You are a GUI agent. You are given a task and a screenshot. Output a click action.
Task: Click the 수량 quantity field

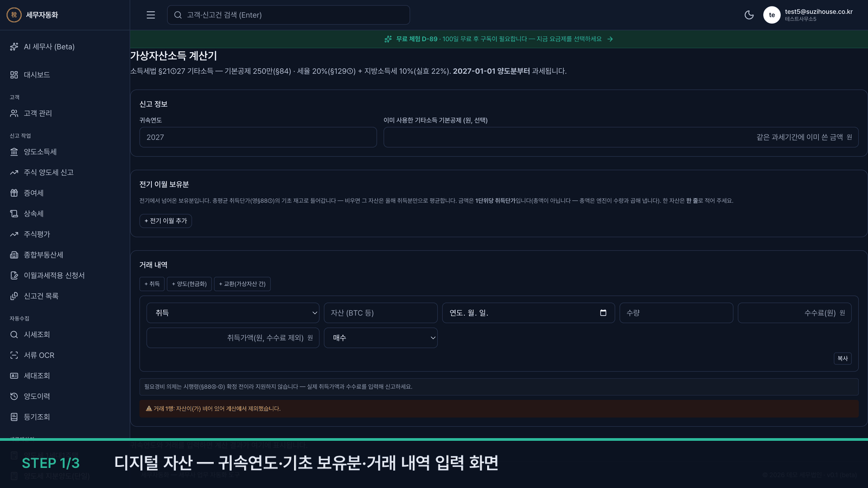[676, 313]
